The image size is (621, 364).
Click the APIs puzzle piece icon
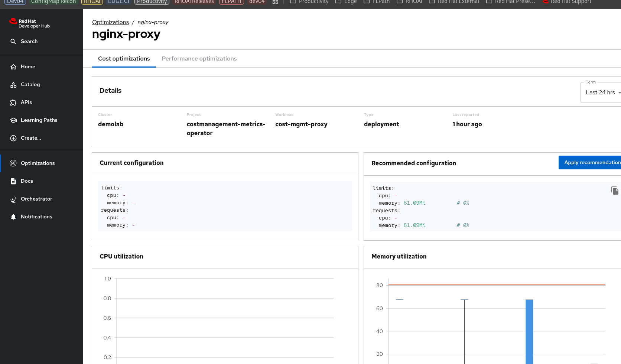[x=13, y=103]
